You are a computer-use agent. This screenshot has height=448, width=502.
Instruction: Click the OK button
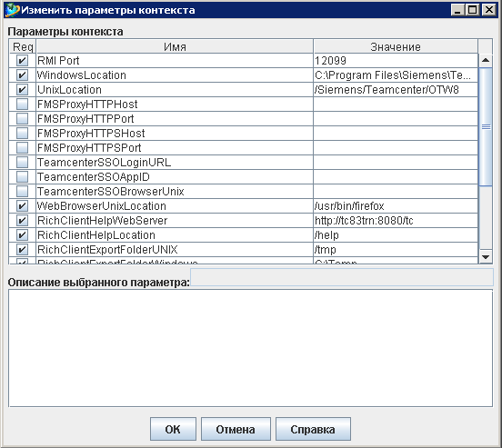[173, 429]
